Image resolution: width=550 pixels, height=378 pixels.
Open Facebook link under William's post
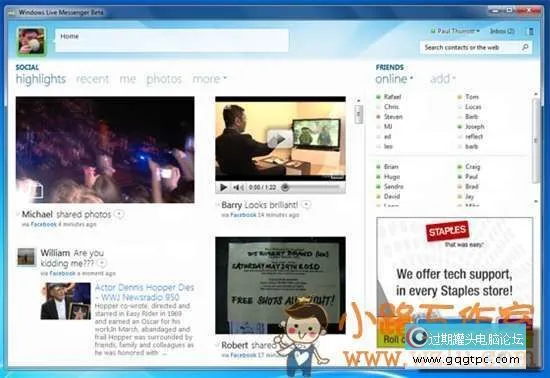click(62, 273)
